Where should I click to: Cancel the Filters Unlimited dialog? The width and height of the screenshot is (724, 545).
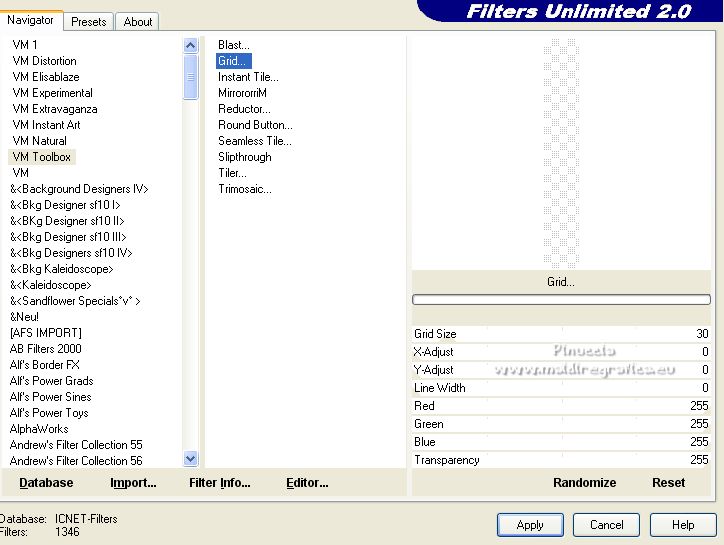(606, 525)
